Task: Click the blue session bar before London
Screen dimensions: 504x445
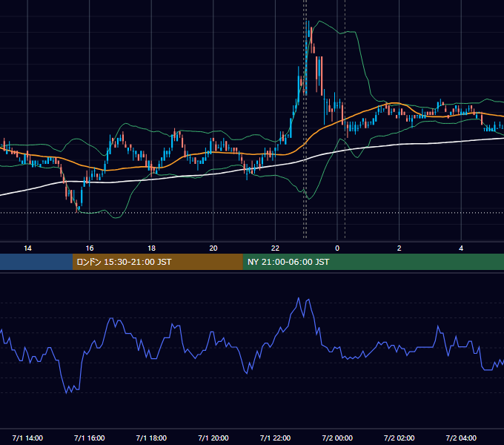Action: [36, 262]
